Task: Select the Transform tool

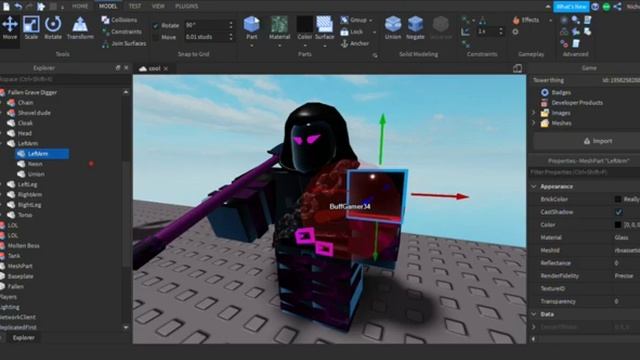Action: click(x=80, y=28)
